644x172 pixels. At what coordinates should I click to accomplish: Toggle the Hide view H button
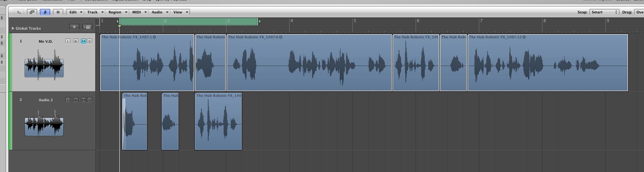[58, 12]
